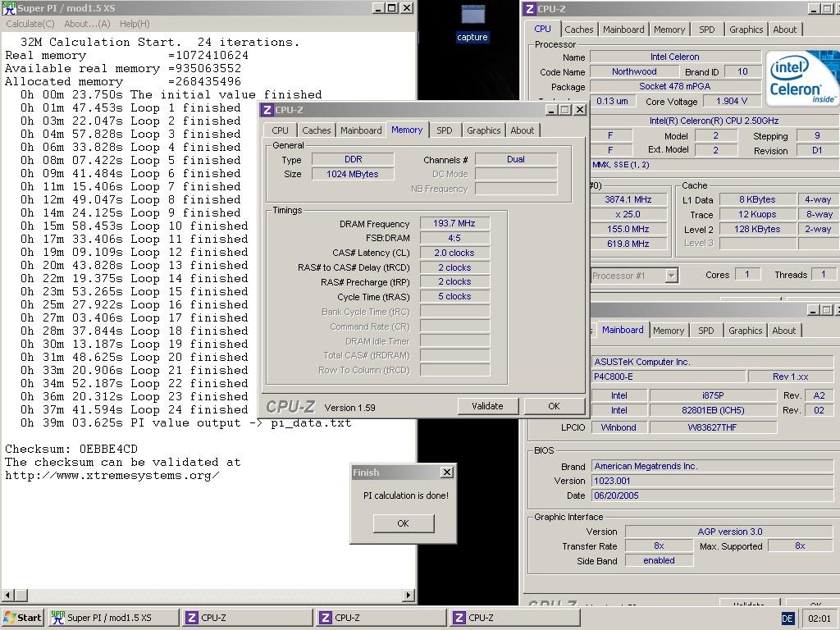
Task: Click the Start button on taskbar
Action: point(22,618)
